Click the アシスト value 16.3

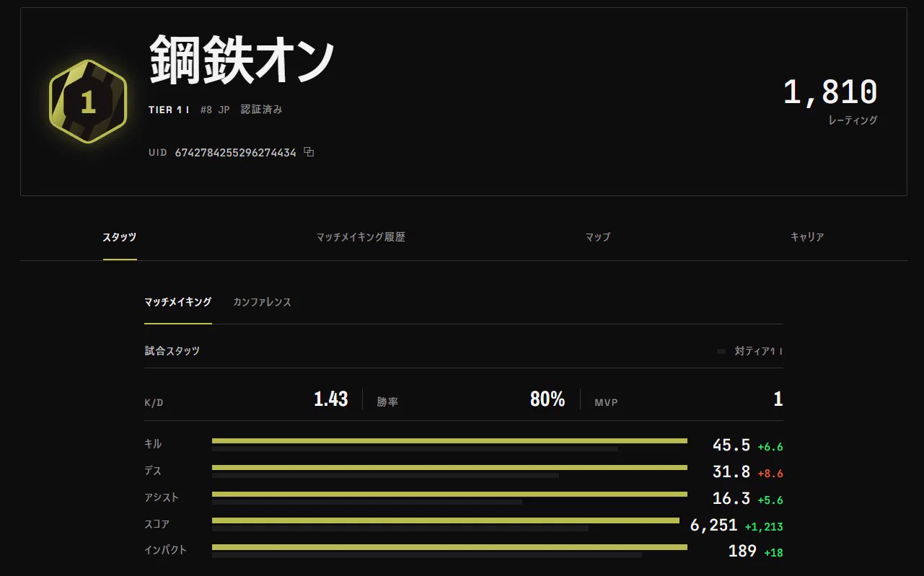click(731, 498)
